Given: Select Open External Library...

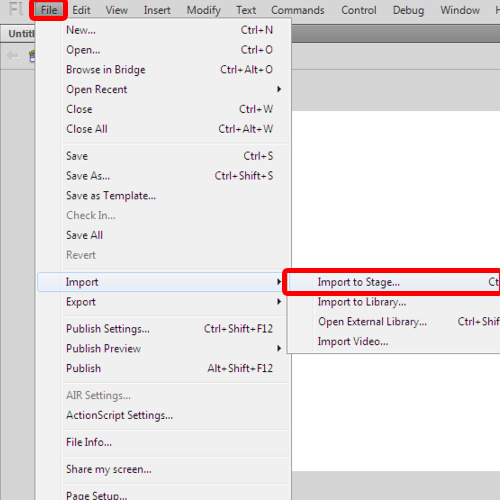Looking at the screenshot, I should click(394, 321).
